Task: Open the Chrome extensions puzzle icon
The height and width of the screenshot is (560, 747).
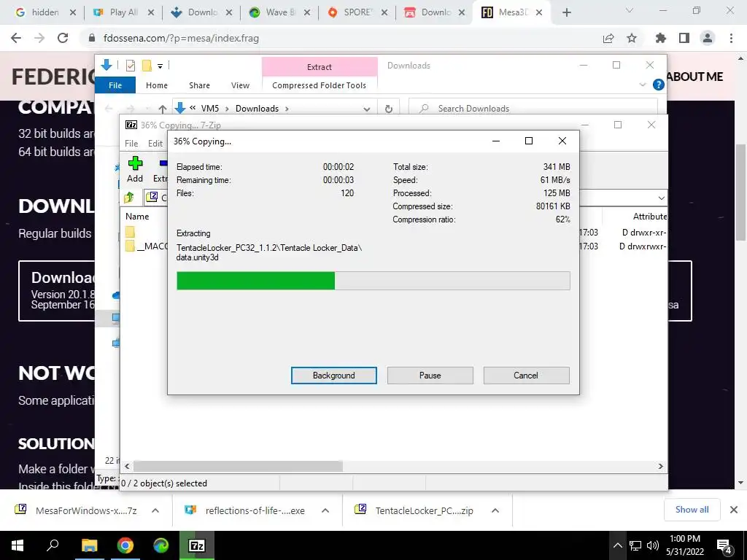Action: [x=661, y=38]
